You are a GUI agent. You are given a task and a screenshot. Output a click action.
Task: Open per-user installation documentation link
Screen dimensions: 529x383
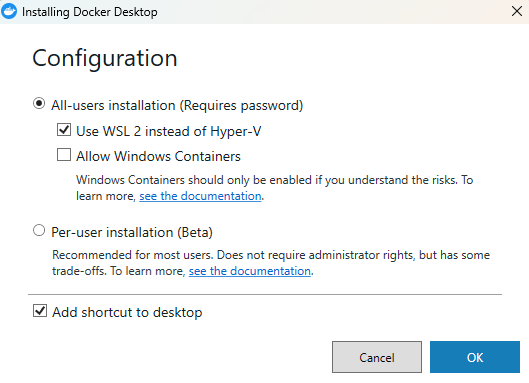250,271
